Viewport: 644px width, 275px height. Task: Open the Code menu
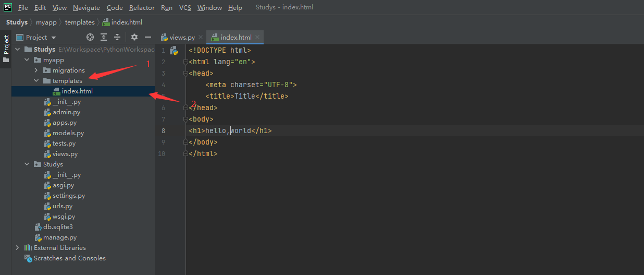pos(115,8)
